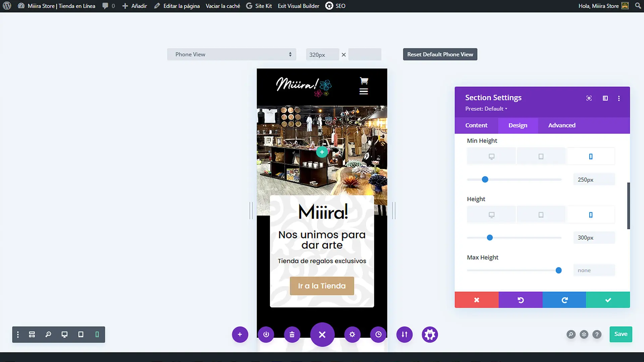Switch to desktop view in toolbar
The image size is (644, 362).
point(64,335)
